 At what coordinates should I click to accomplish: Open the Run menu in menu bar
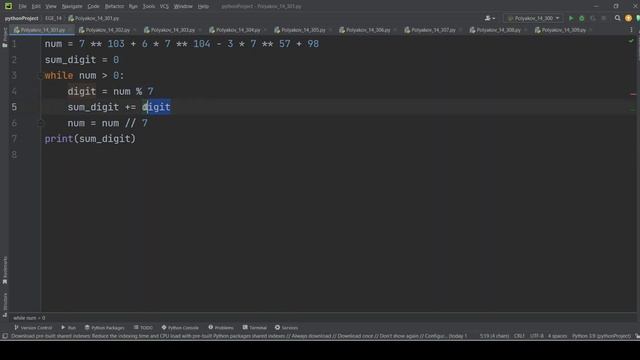click(133, 6)
